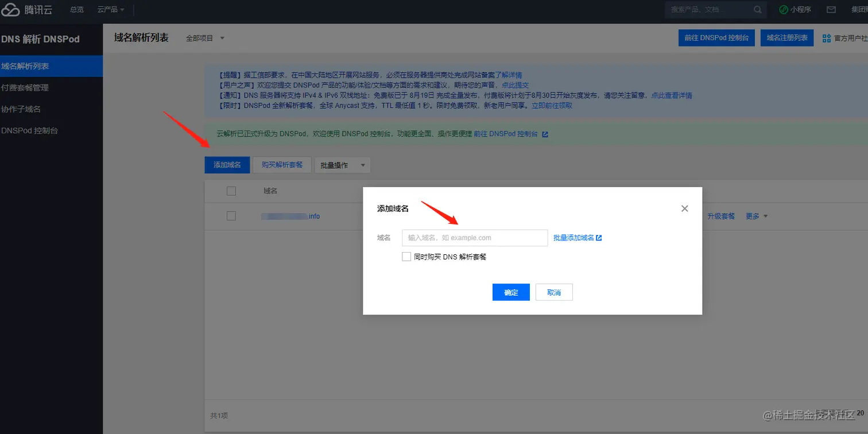Click the 域名注册列表 button
Image resolution: width=868 pixels, height=434 pixels.
click(787, 38)
